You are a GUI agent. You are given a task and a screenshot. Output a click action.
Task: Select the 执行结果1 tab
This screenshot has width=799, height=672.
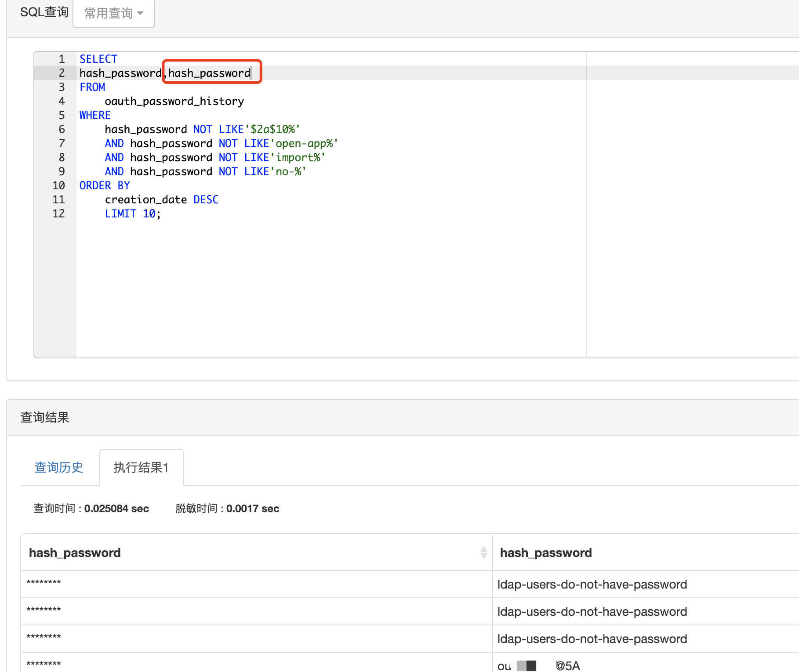(141, 467)
